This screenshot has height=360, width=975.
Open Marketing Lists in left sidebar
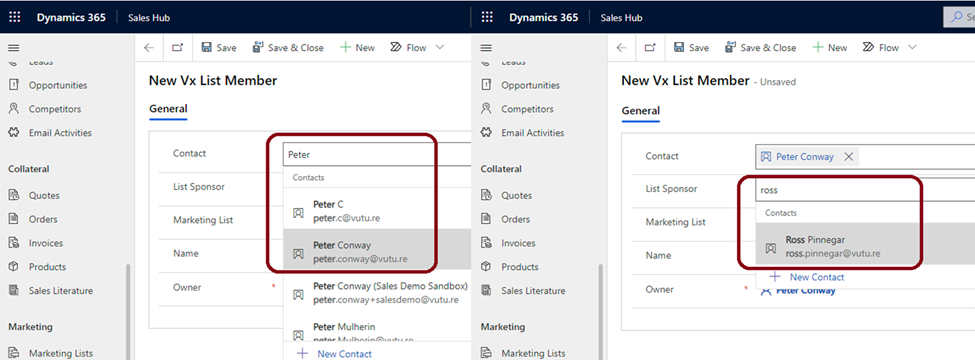(x=51, y=353)
